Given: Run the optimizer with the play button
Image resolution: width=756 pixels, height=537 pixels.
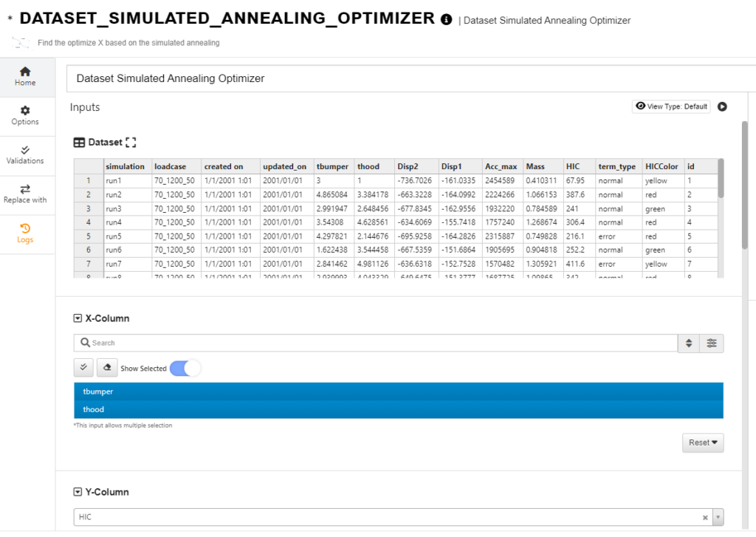Looking at the screenshot, I should (x=722, y=106).
